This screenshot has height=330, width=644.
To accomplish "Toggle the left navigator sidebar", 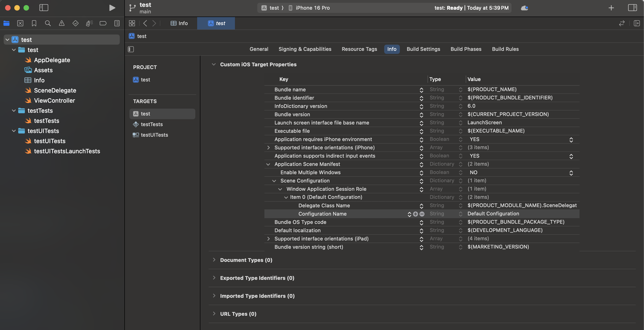I will pos(44,8).
